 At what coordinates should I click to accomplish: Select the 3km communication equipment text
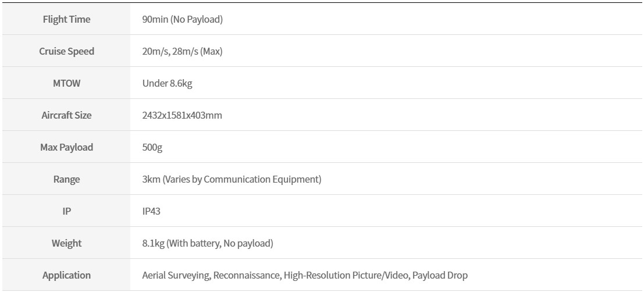[x=232, y=180]
